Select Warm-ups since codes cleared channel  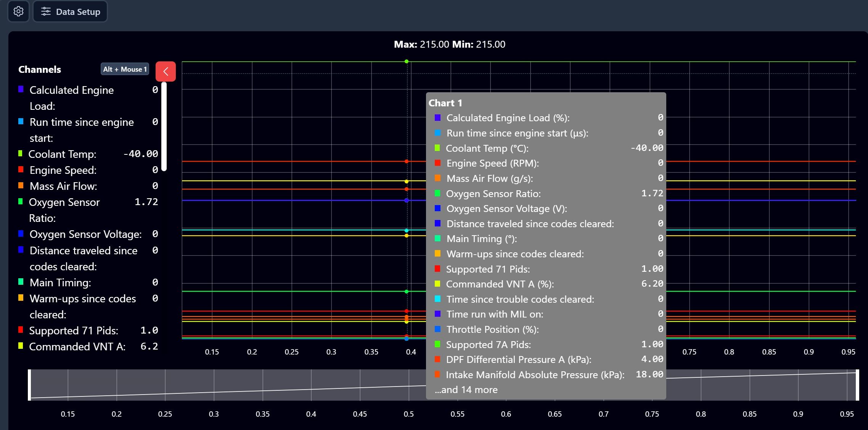pos(88,306)
